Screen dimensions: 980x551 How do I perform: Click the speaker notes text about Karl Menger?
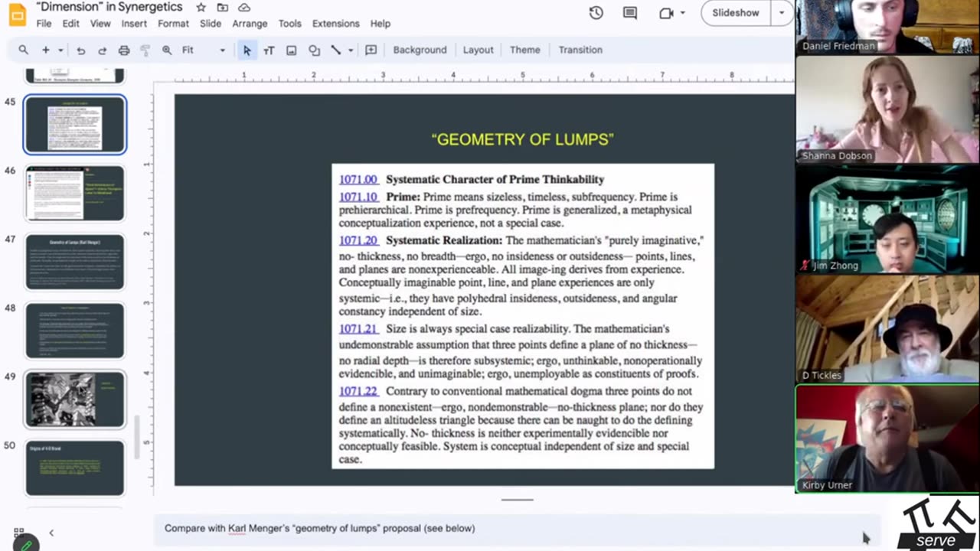click(x=319, y=528)
